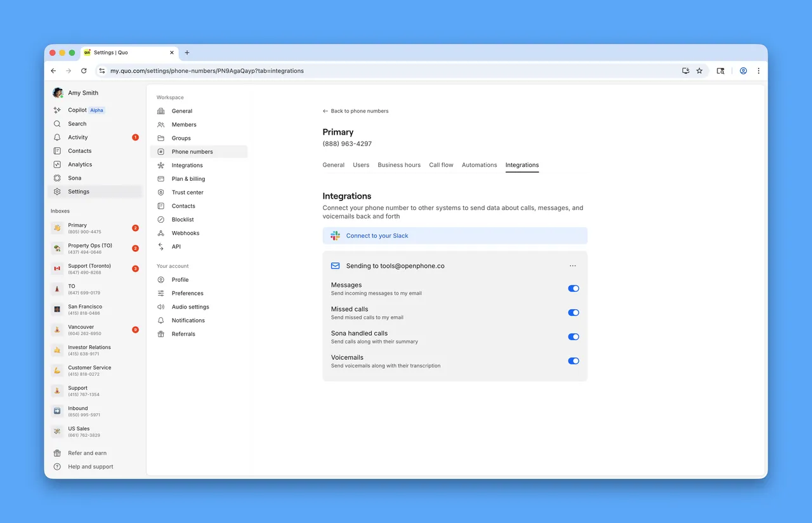Click the address bar URL
The height and width of the screenshot is (523, 812).
(207, 71)
